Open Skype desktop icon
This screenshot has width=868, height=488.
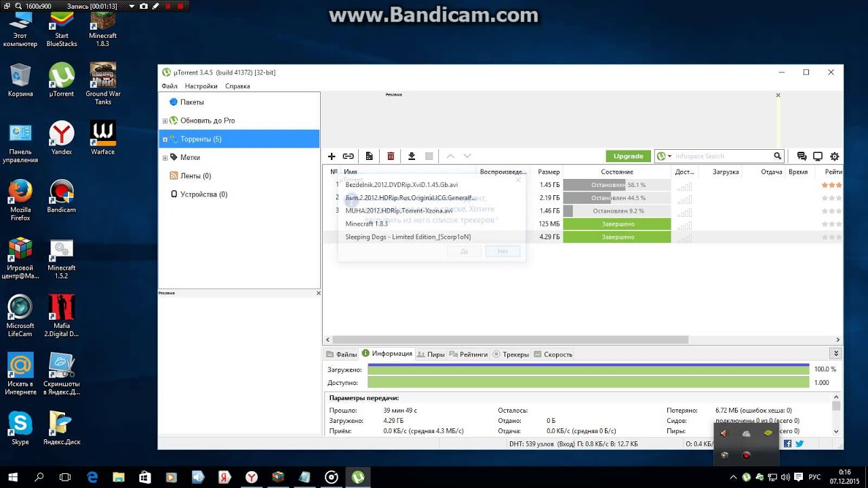pos(20,428)
